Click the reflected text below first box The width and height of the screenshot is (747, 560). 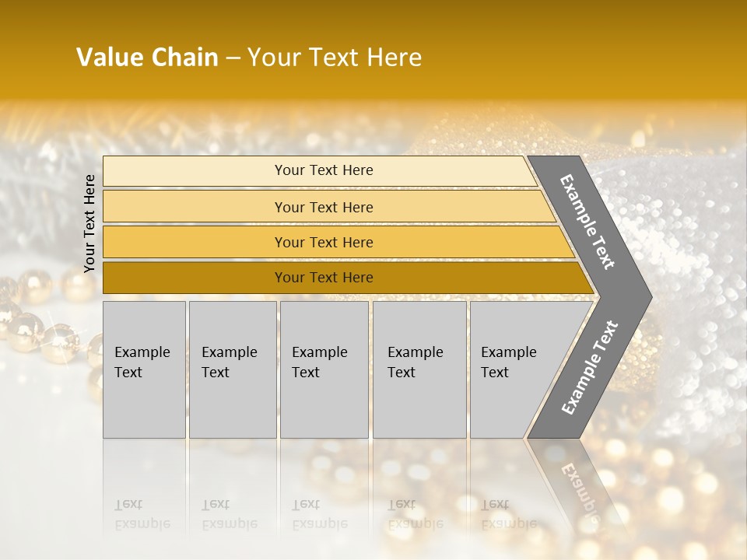pos(142,515)
